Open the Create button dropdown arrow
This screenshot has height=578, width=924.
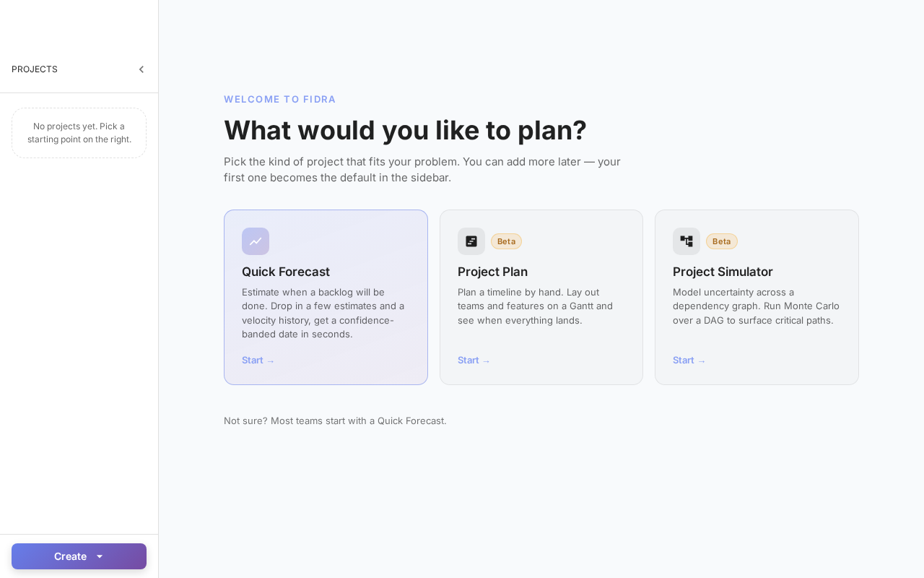pos(100,556)
